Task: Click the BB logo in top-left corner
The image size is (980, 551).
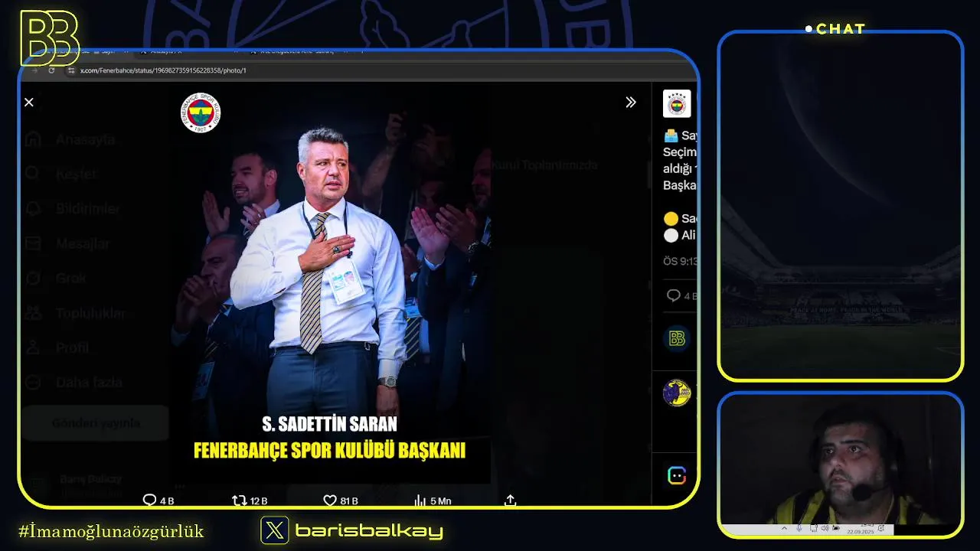Action: click(x=49, y=38)
